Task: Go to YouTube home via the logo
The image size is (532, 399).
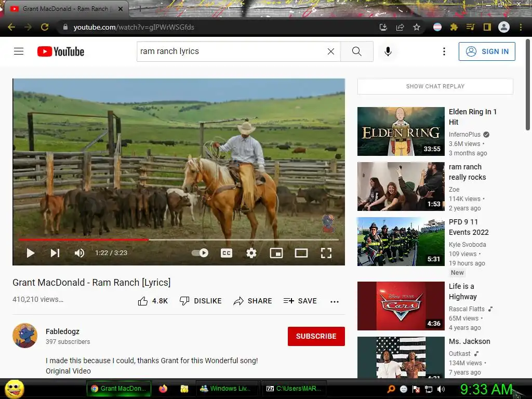Action: [61, 51]
